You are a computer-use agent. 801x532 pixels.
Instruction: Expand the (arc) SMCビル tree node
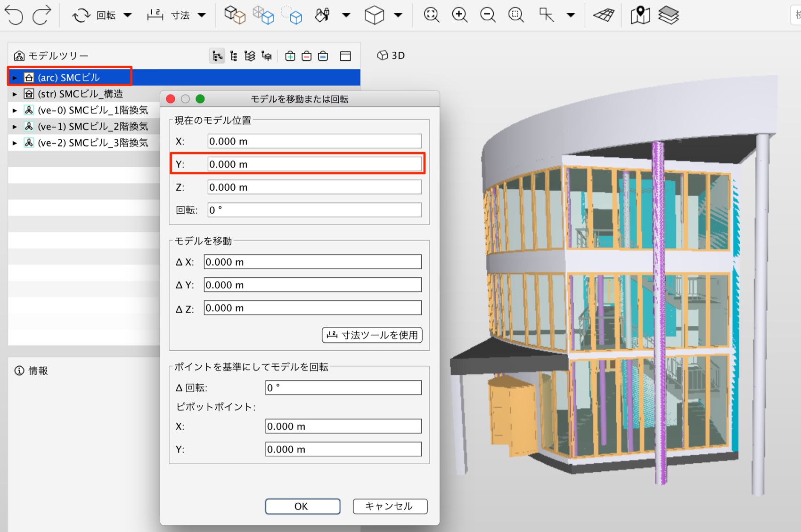tap(15, 78)
